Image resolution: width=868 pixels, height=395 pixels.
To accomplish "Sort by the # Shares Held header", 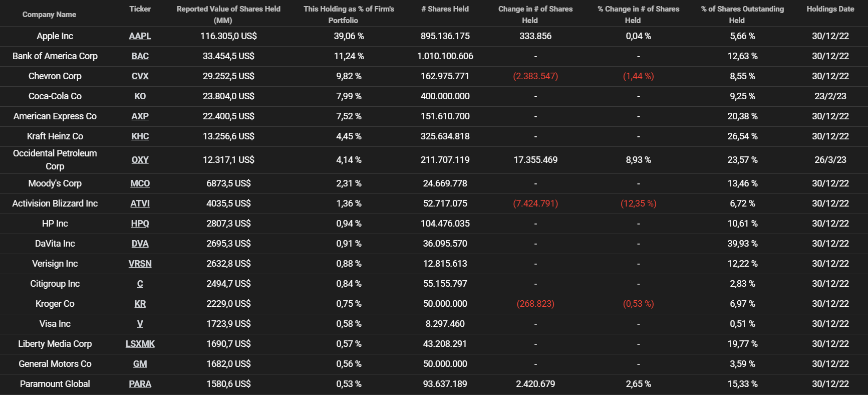I will [x=445, y=9].
